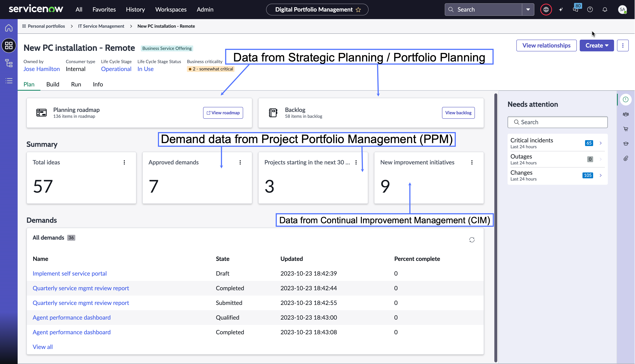Open options menu on Approved demands card
Screen dimensions: 635x364
tap(240, 162)
